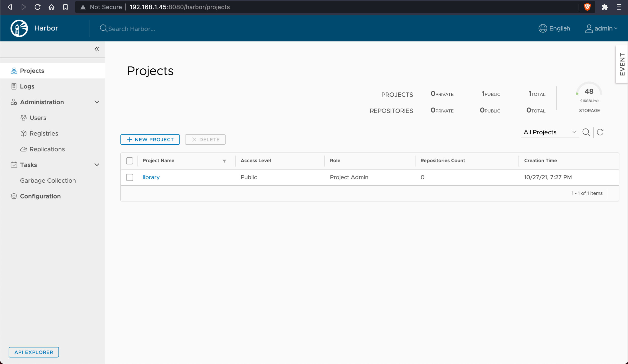The image size is (628, 364).
Task: Open the Logs sidebar item
Action: click(x=52, y=86)
